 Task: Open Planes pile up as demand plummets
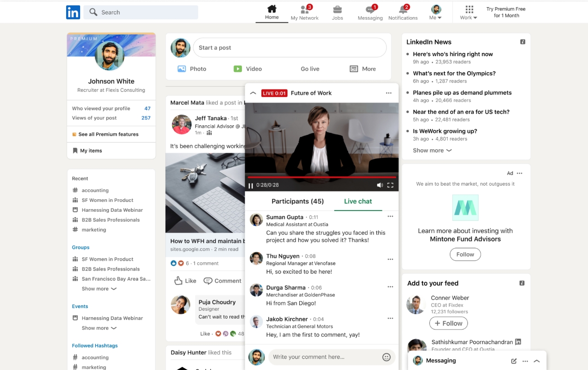[x=462, y=93]
